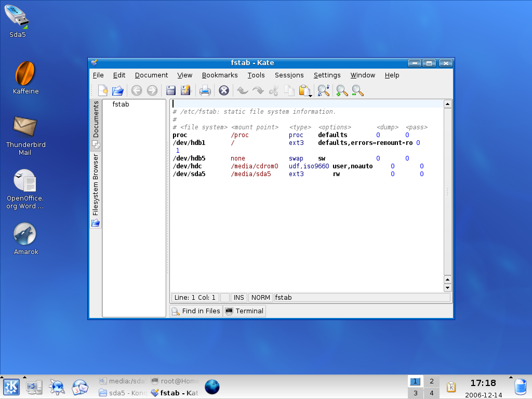Select fstab in the Documents list
The width and height of the screenshot is (532, 399).
121,104
